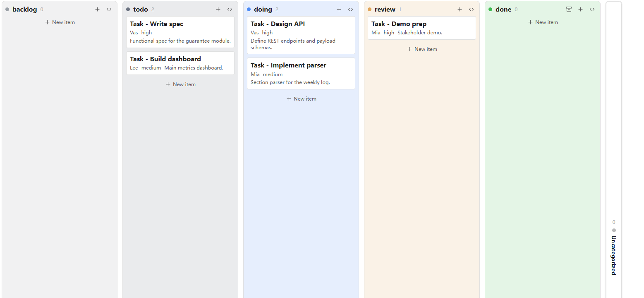Click 'Section parser for the weekly log.' text
Image resolution: width=644 pixels, height=298 pixels.
(290, 82)
